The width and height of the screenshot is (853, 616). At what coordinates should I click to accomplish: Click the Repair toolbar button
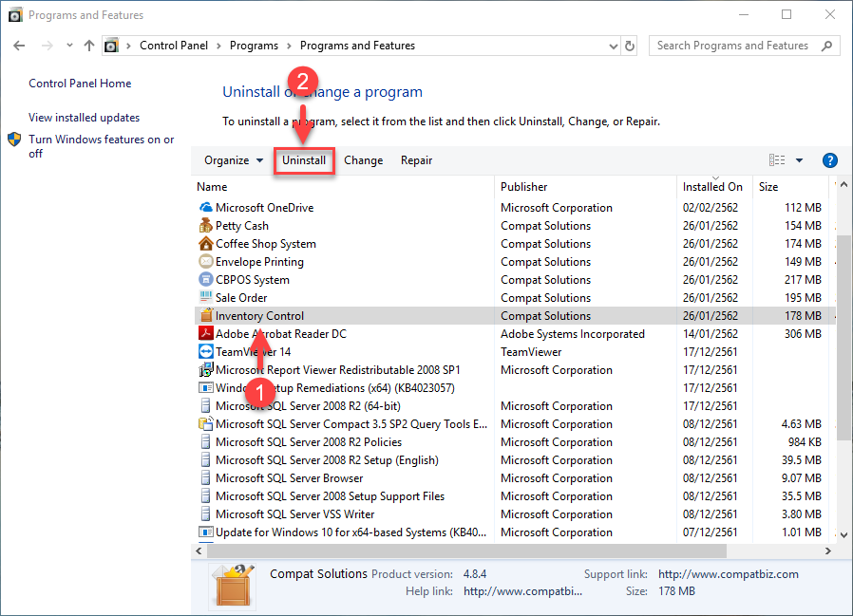[x=416, y=160]
